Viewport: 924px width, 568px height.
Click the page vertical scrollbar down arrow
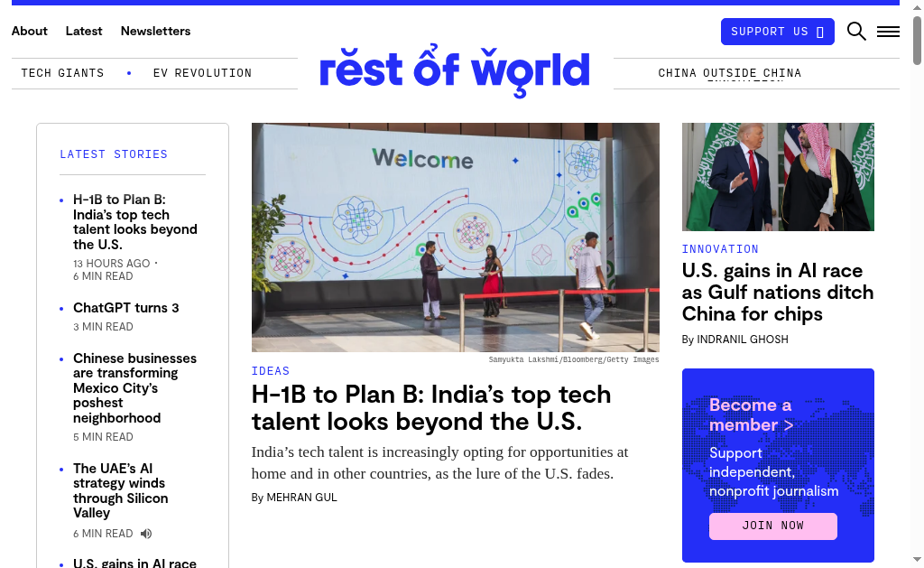tap(917, 560)
